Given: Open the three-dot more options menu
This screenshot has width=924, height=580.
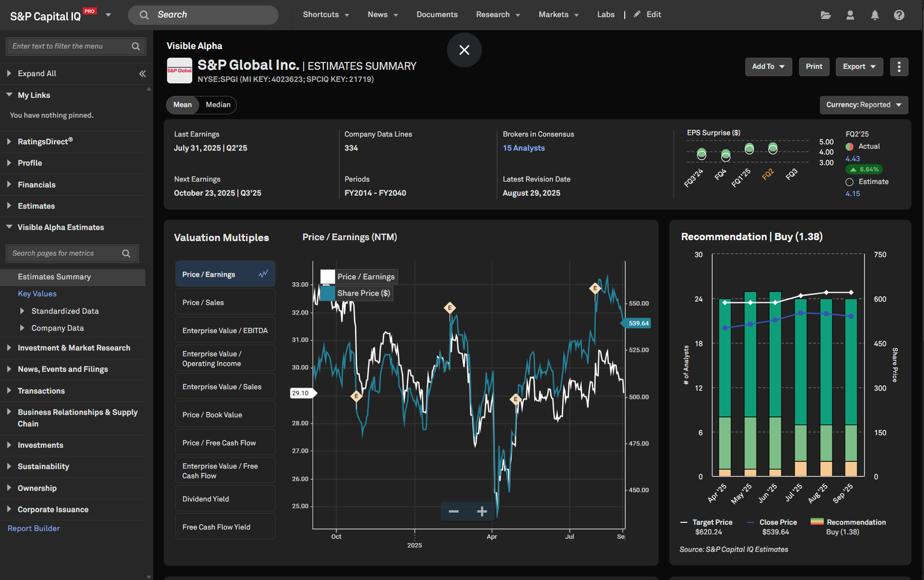Looking at the screenshot, I should click(899, 67).
